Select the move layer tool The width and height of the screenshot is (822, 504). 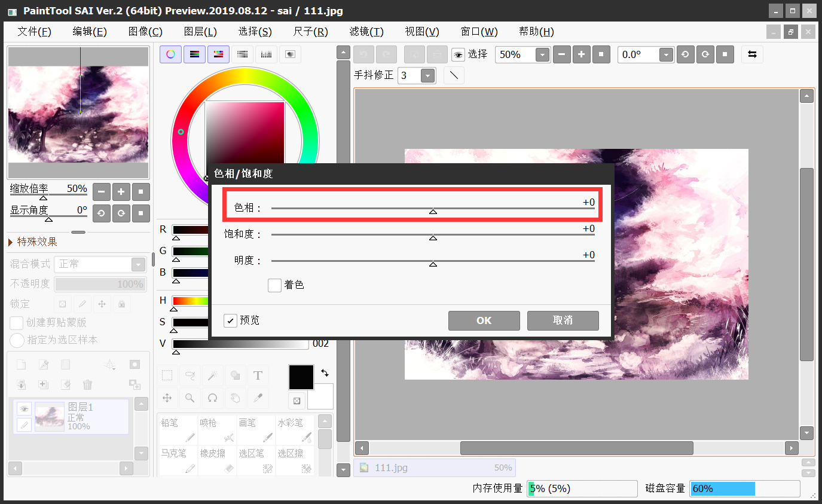point(167,398)
